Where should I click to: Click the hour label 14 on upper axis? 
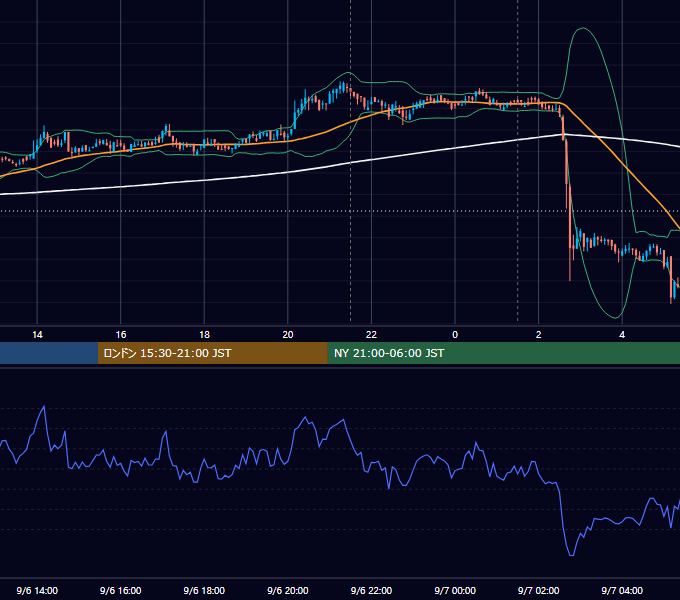(37, 335)
